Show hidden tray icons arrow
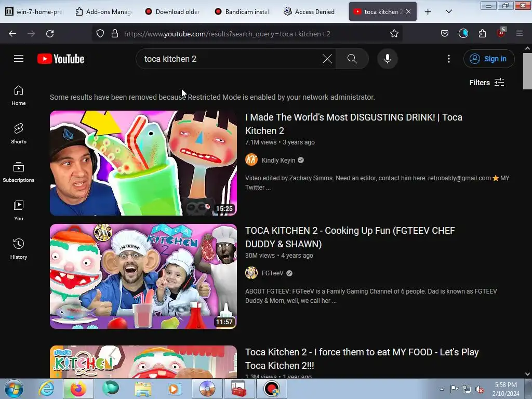This screenshot has width=532, height=399. tap(442, 389)
